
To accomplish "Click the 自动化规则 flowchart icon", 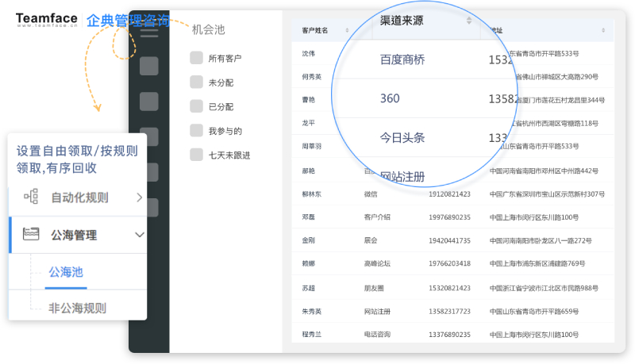I will coord(31,197).
